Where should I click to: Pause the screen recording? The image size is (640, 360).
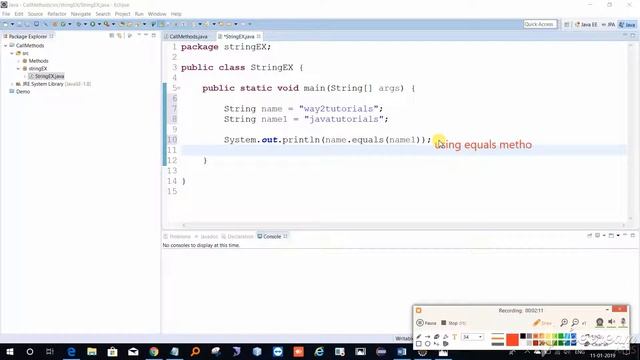(x=426, y=323)
